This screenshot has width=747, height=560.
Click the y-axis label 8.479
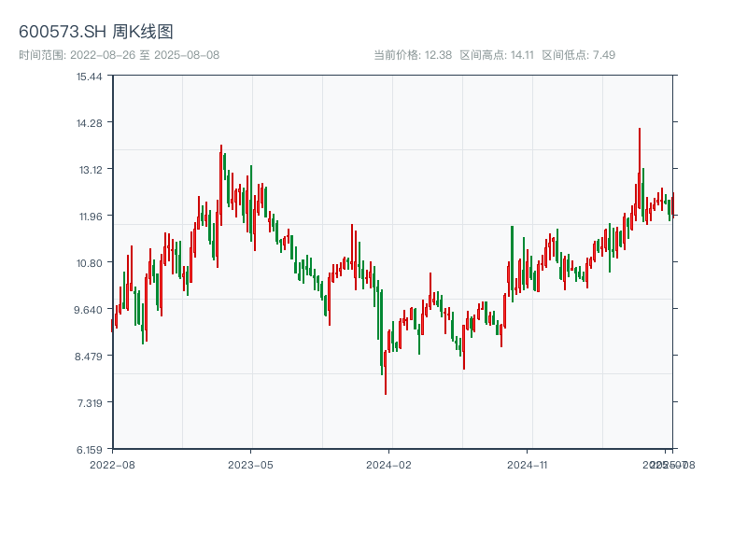(89, 357)
